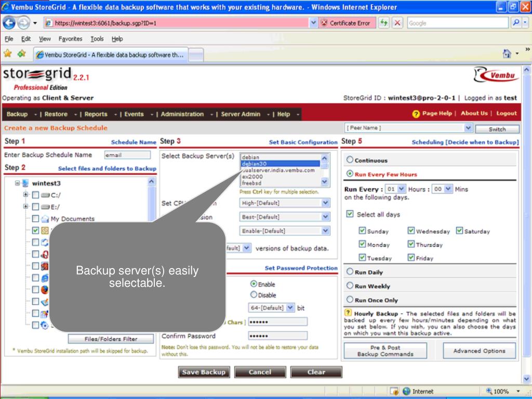Click the IE page icon in the address bar
532x399 pixels.
tap(49, 23)
